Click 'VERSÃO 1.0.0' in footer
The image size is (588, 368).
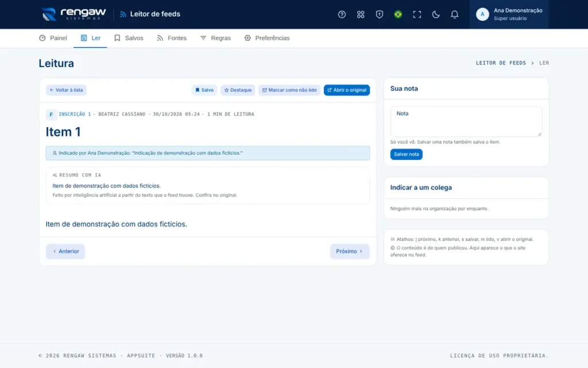tap(184, 355)
